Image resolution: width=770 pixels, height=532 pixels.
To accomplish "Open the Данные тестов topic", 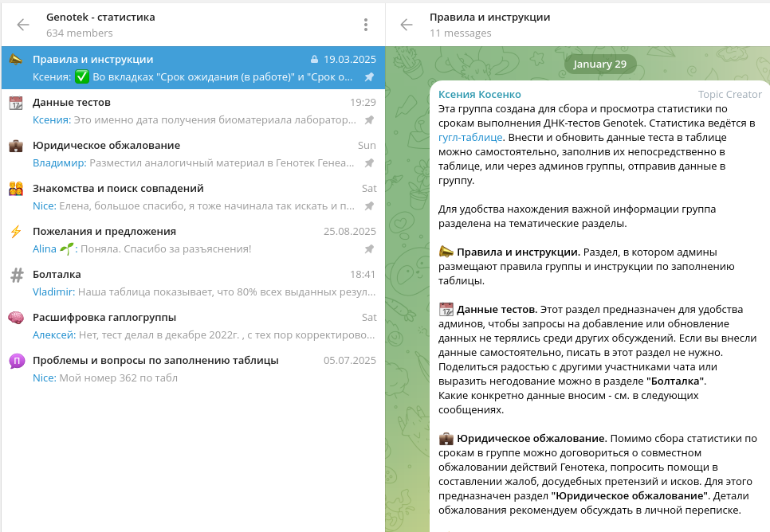I will pos(193,111).
